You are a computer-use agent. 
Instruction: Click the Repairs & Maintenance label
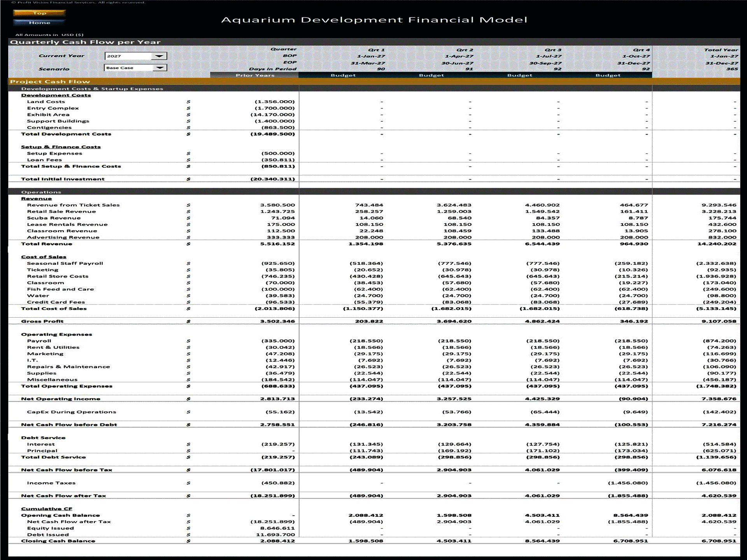[68, 367]
